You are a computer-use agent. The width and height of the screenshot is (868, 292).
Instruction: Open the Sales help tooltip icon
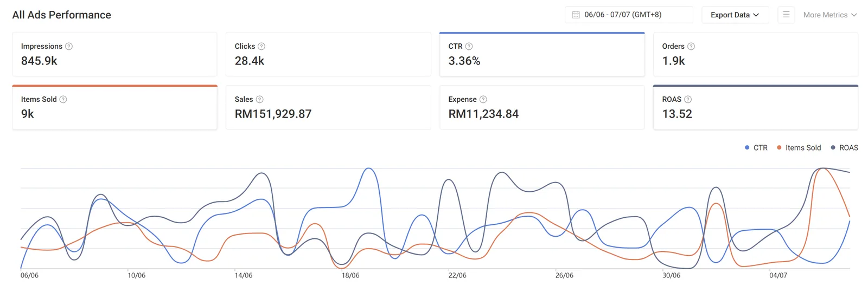click(260, 100)
